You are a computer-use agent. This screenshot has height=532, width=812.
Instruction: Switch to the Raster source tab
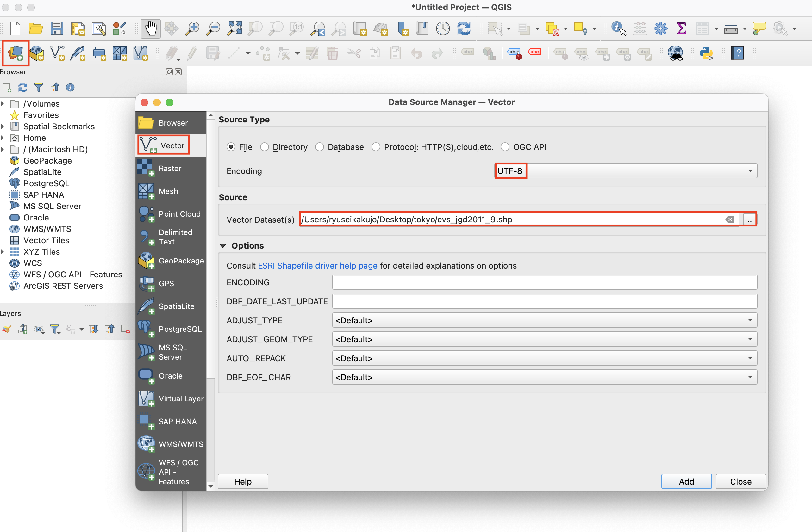click(x=171, y=169)
